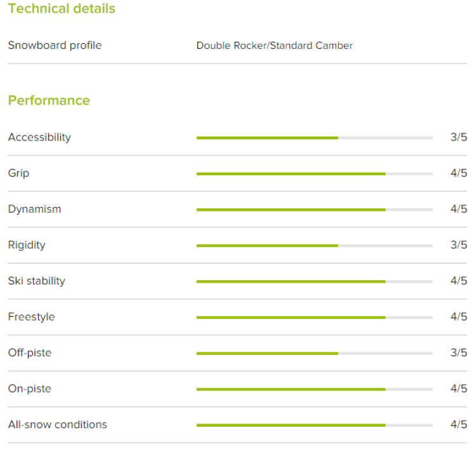Click the Grip rating bar
Viewport: 476px width, 449px height.
point(314,173)
